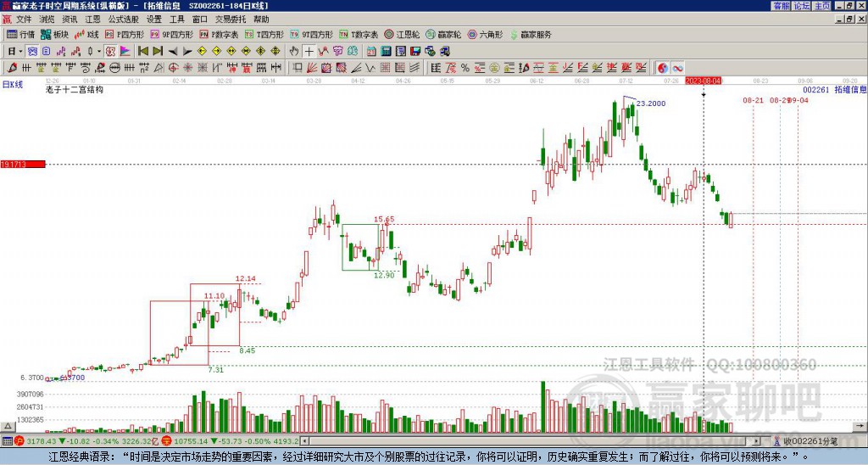
Task: Open the 六角形 hexagon chart
Action: point(485,34)
